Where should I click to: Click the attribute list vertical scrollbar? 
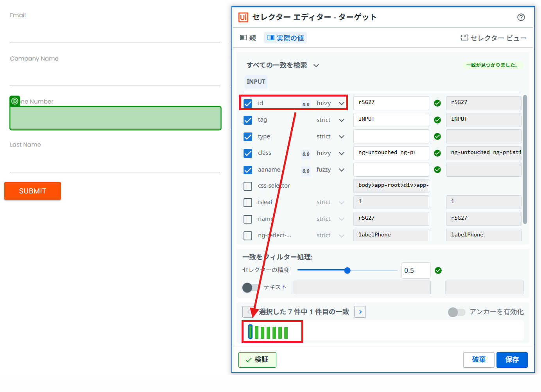pos(525,159)
